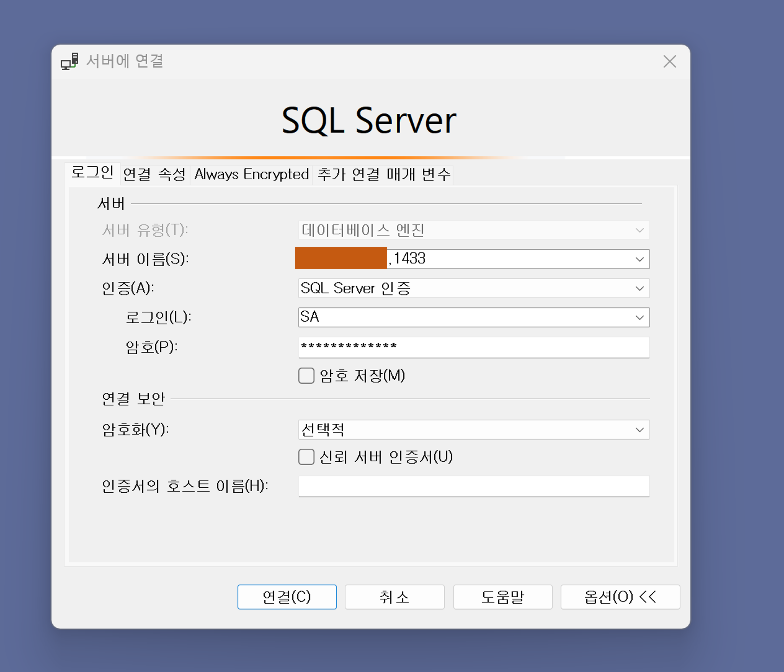Click the 연결 보안 section heading
784x672 pixels.
click(x=134, y=399)
